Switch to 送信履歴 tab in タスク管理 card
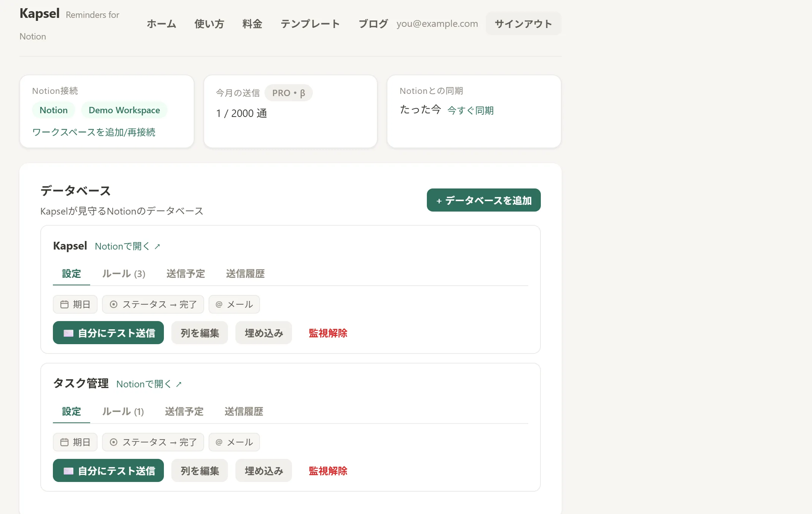Image resolution: width=812 pixels, height=514 pixels. tap(244, 412)
